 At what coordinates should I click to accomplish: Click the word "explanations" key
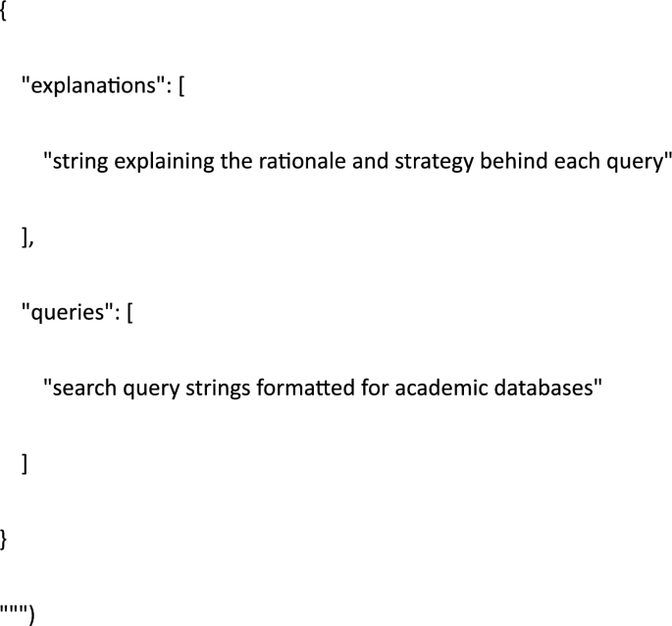(x=93, y=86)
